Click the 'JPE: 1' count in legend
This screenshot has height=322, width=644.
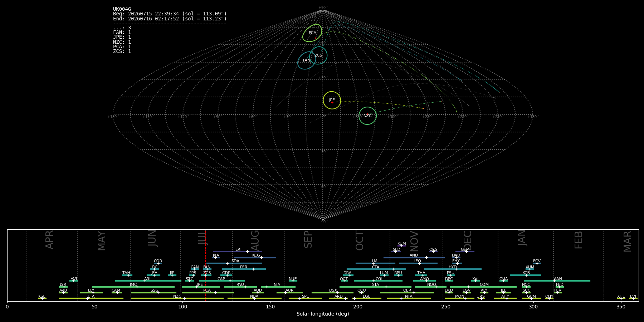122,37
